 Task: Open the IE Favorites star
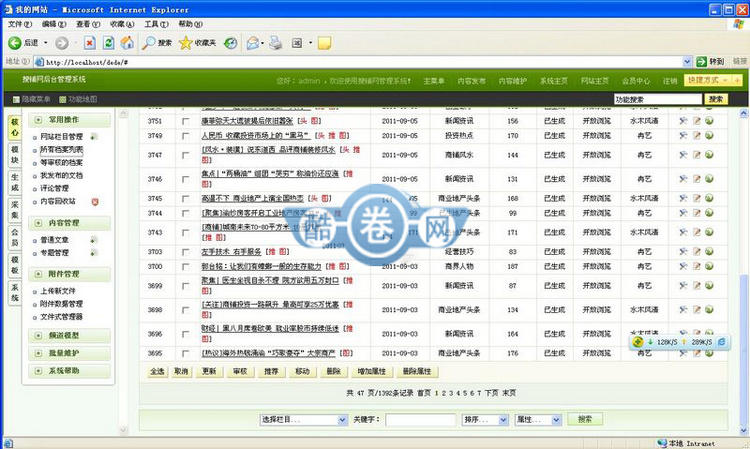coord(185,43)
